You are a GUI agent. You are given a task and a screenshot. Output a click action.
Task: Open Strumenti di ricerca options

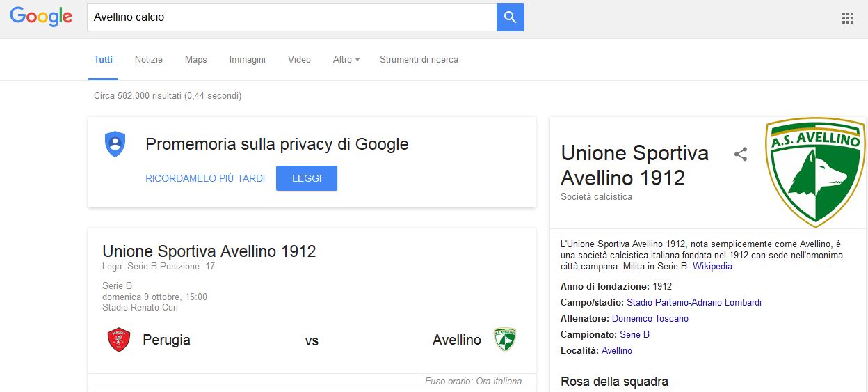(x=419, y=60)
